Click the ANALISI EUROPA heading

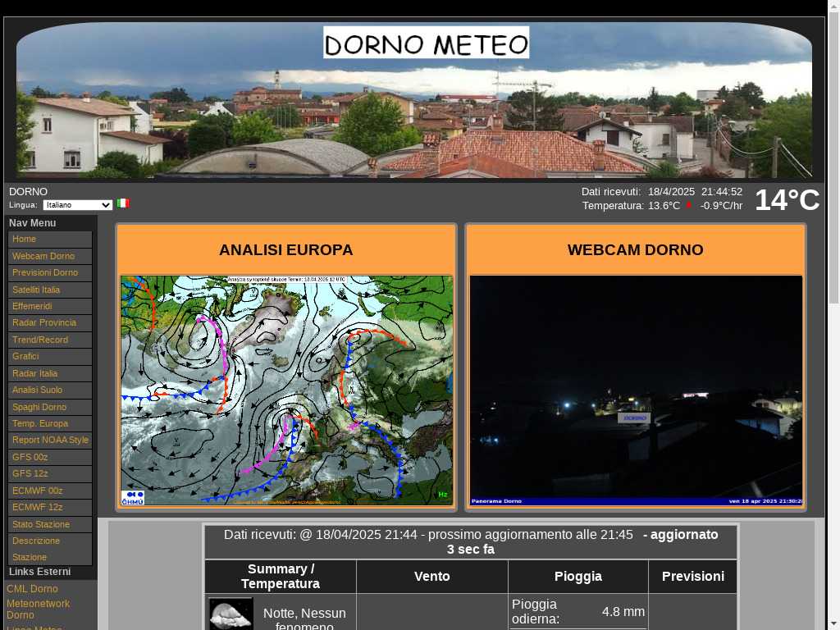(286, 250)
